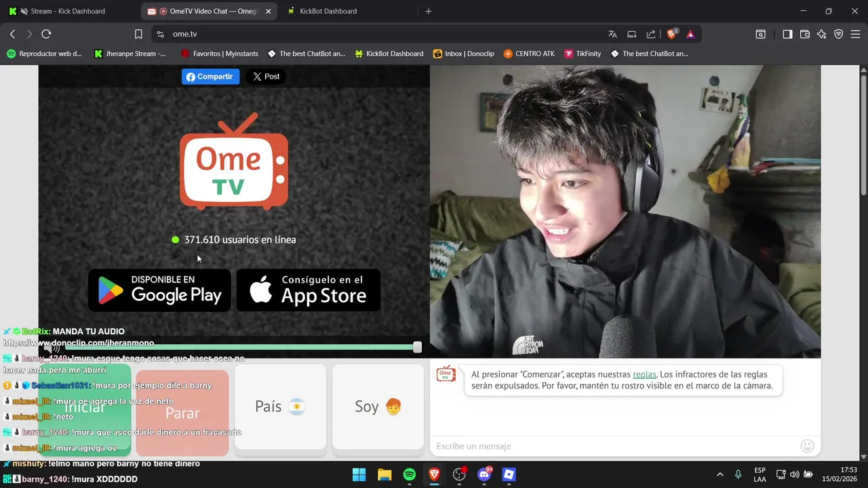Open Consíguelo en el App Store badge
This screenshot has width=868, height=488.
309,290
